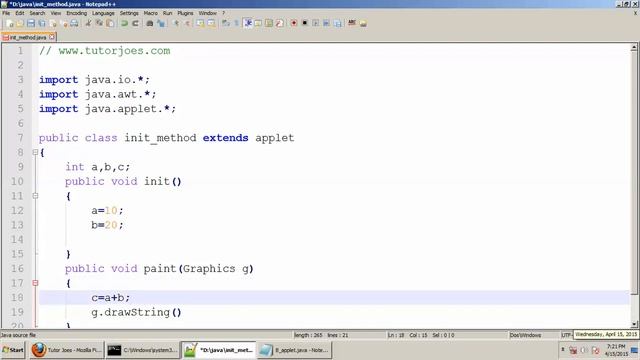
Task: Click the Close document toolbar icon
Action: [x=53, y=23]
